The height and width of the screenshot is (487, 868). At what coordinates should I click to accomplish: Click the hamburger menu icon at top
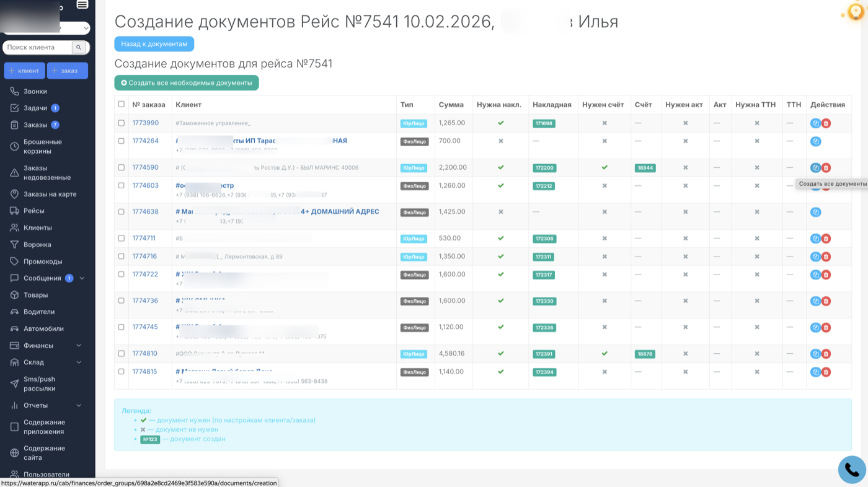pyautogui.click(x=81, y=4)
